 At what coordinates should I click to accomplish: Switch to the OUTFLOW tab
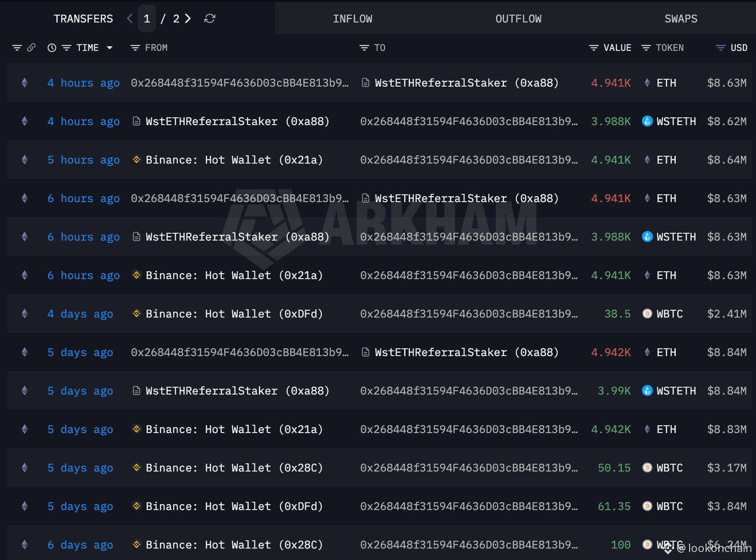click(518, 19)
